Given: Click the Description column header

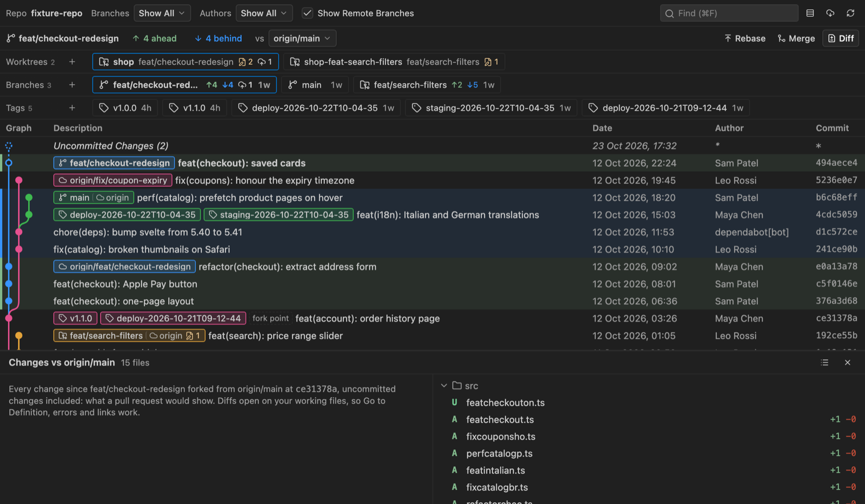Looking at the screenshot, I should pyautogui.click(x=78, y=128).
